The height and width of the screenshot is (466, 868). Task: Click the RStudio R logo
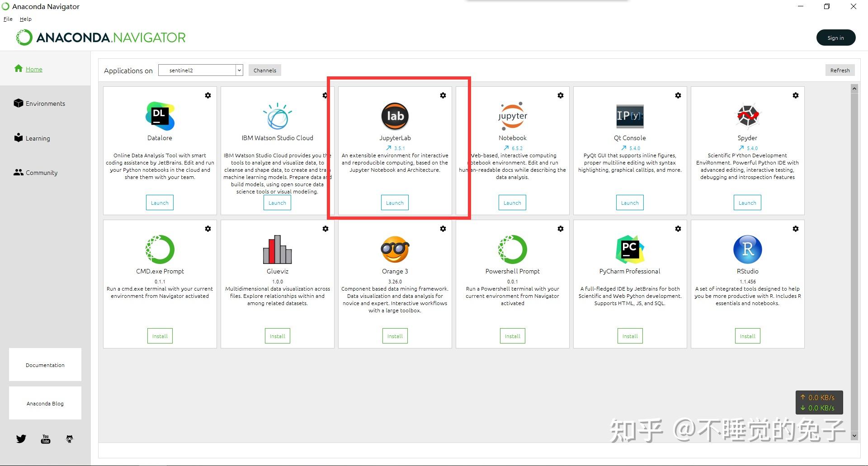(748, 249)
